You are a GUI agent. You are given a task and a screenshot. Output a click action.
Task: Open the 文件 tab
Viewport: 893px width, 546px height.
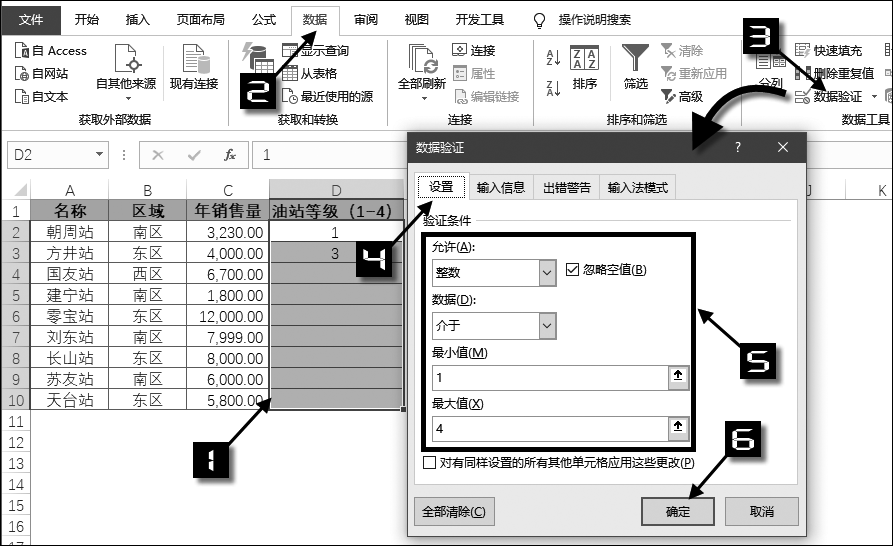click(31, 20)
